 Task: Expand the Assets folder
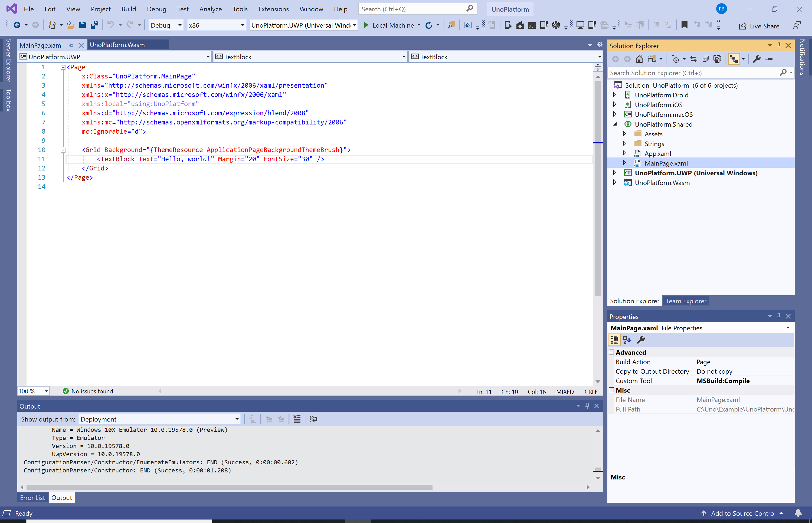(624, 133)
